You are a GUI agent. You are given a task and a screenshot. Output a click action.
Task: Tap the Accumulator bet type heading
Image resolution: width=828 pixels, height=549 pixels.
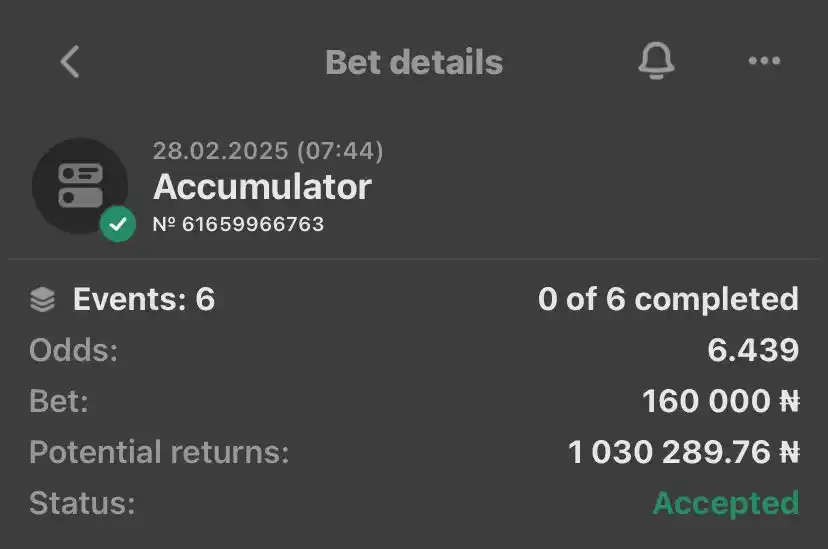click(262, 187)
